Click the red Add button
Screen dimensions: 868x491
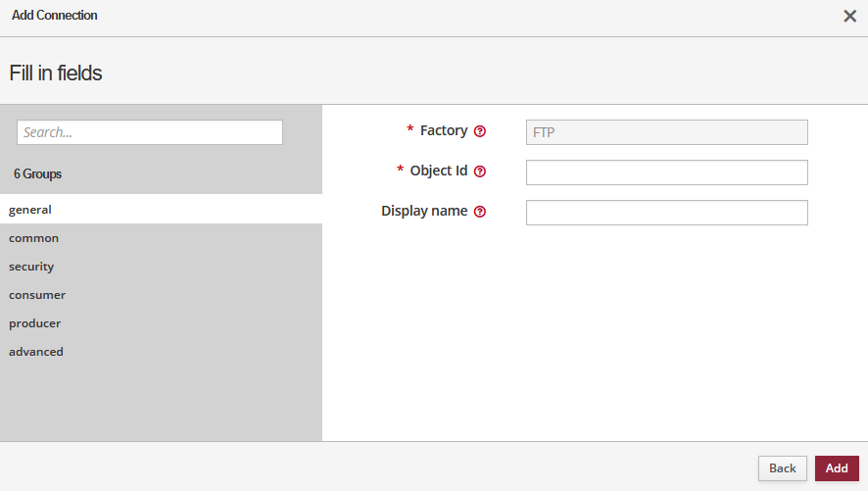[836, 468]
